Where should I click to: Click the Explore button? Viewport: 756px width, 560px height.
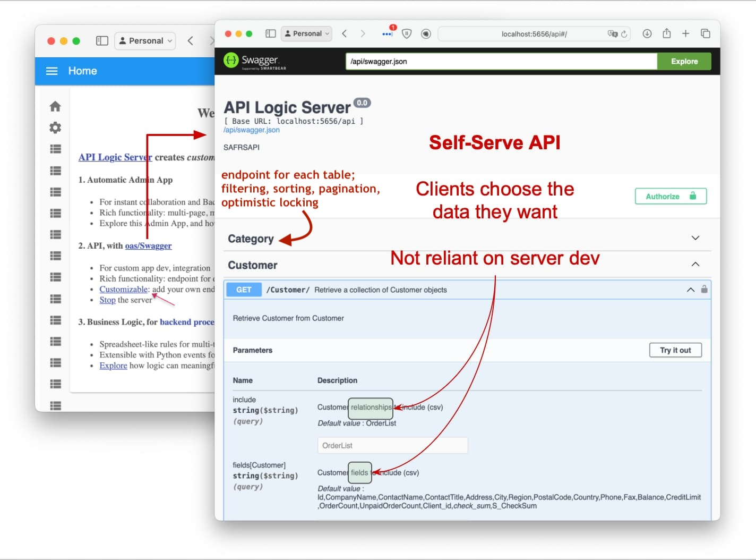(684, 62)
